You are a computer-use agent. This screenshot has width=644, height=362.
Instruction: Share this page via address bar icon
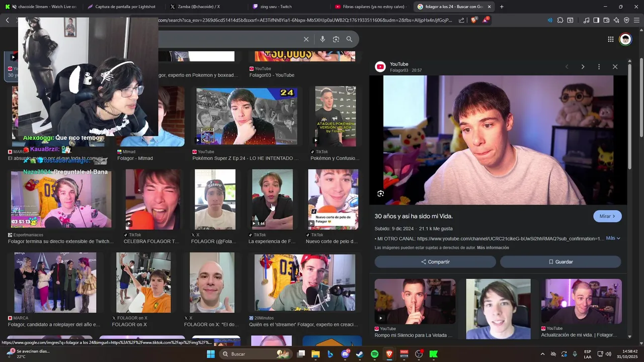point(461,20)
